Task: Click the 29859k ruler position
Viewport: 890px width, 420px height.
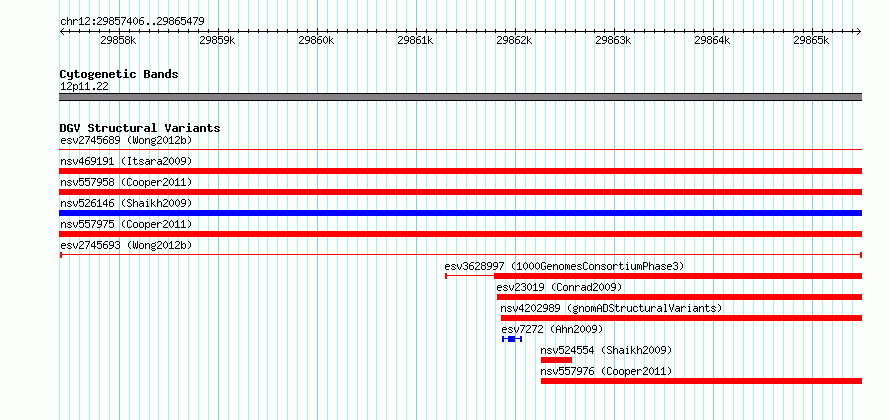Action: [217, 40]
